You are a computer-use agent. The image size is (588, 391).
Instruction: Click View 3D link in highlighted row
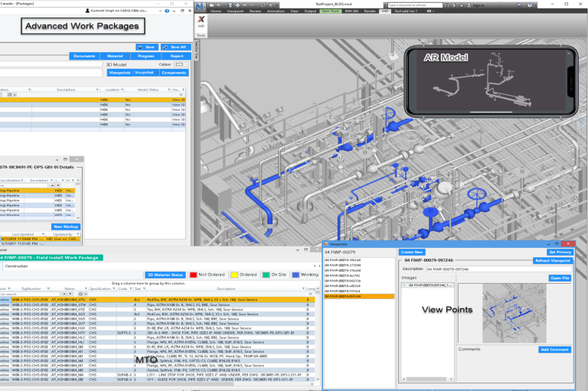(x=178, y=100)
